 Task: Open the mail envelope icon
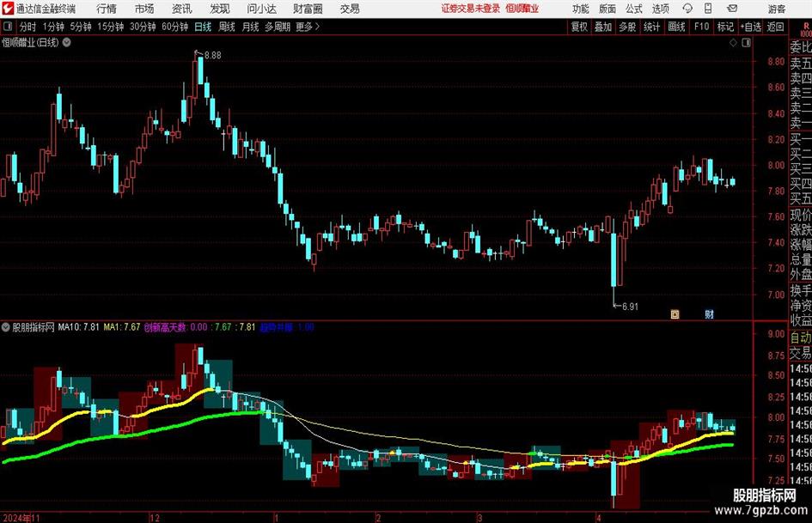732,9
